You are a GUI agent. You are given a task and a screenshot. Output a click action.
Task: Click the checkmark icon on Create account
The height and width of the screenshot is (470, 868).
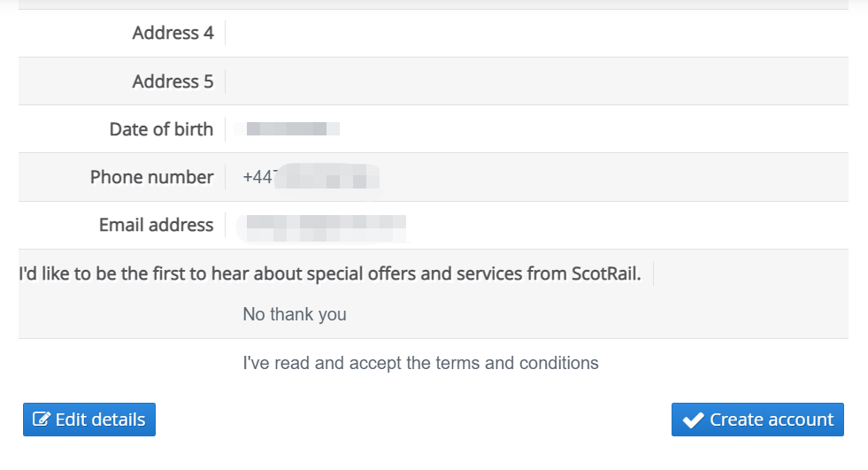pyautogui.click(x=693, y=420)
